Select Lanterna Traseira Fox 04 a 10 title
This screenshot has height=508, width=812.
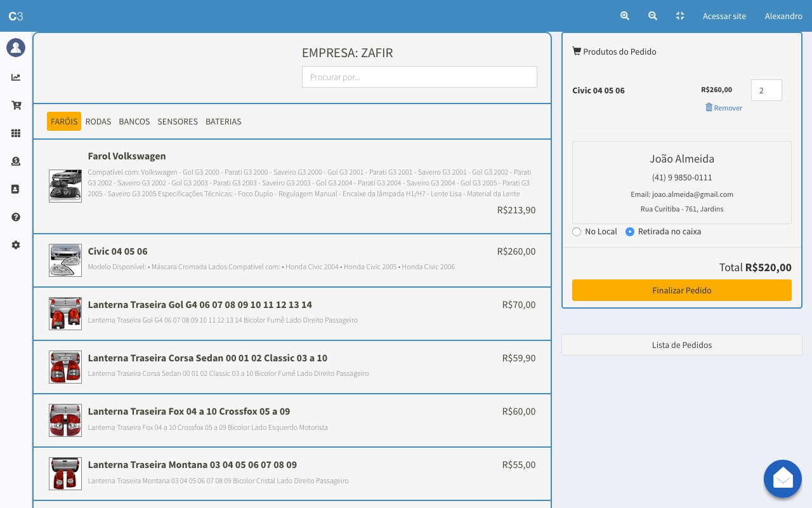[189, 411]
